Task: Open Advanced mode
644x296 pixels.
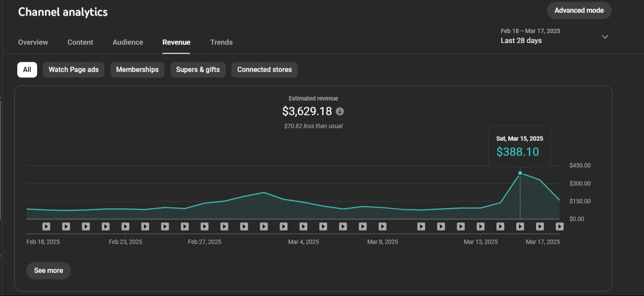Action: 579,10
